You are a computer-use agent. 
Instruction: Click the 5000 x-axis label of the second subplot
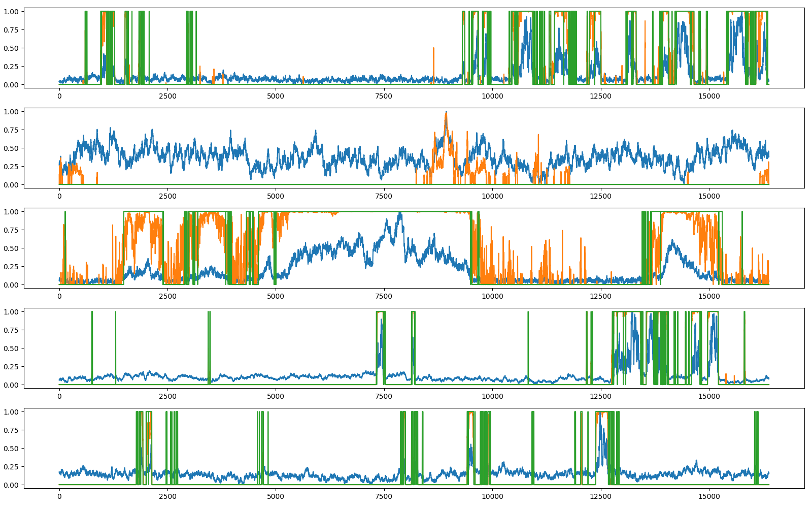[276, 196]
